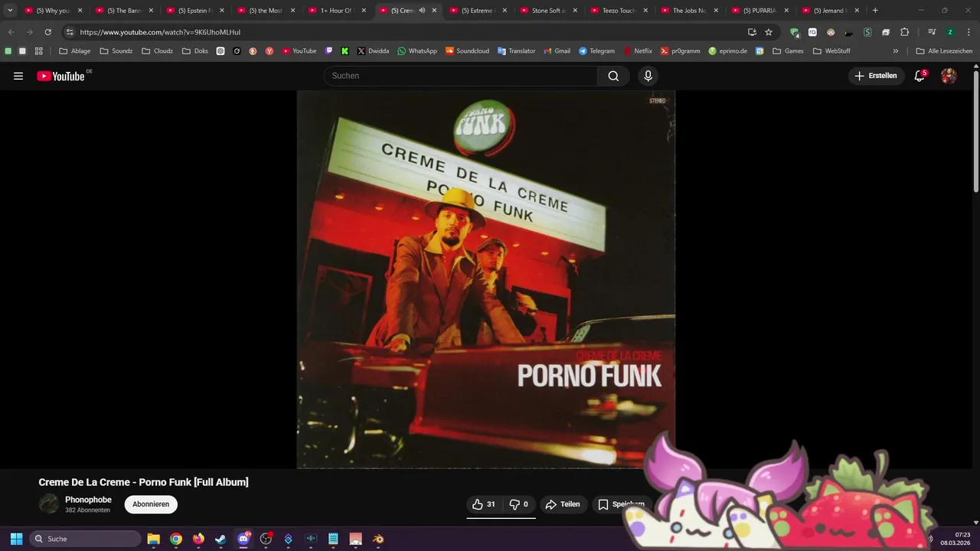The width and height of the screenshot is (980, 551).
Task: Click the magnifier search button on YouTube
Action: pyautogui.click(x=613, y=76)
